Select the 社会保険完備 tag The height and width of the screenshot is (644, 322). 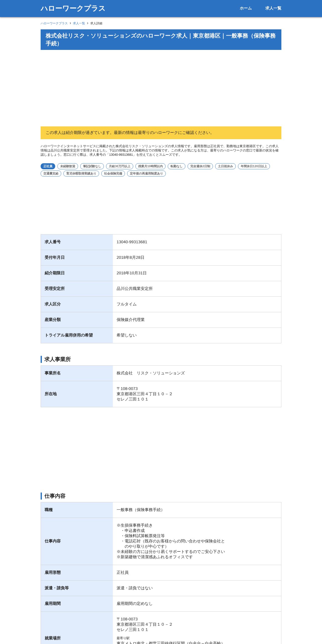click(x=113, y=174)
